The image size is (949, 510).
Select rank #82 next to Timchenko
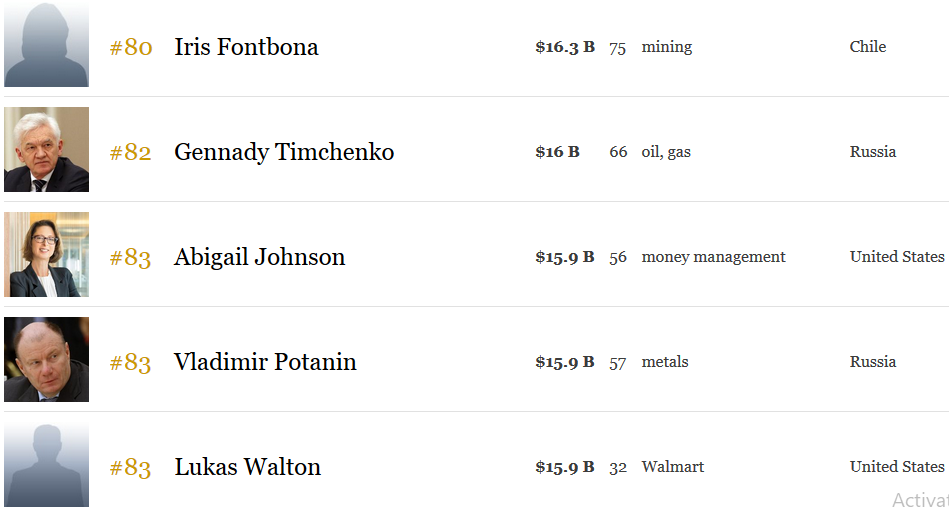pyautogui.click(x=130, y=152)
